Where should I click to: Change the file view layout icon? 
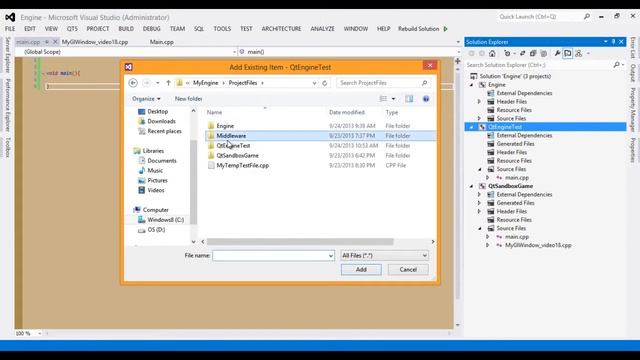pos(383,99)
